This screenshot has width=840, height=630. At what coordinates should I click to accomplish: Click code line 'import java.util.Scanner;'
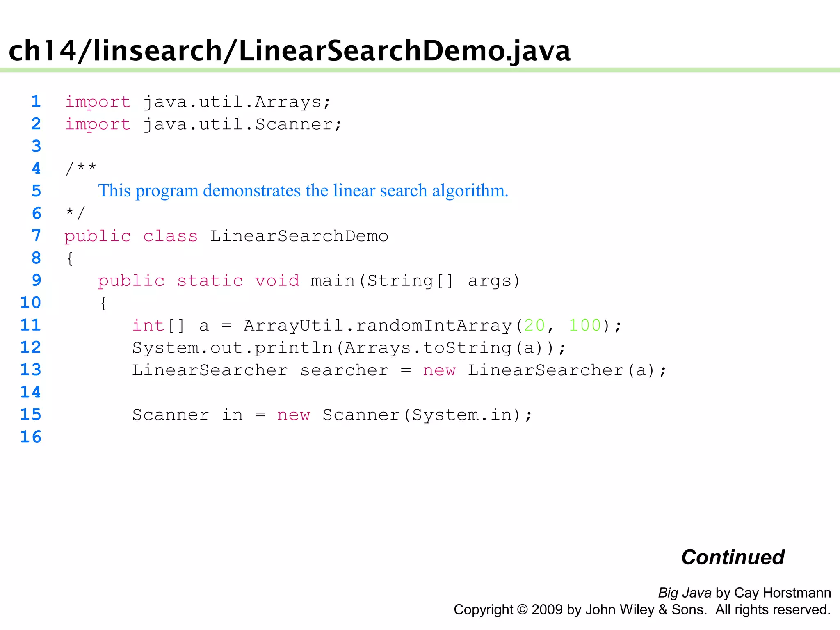pos(203,124)
